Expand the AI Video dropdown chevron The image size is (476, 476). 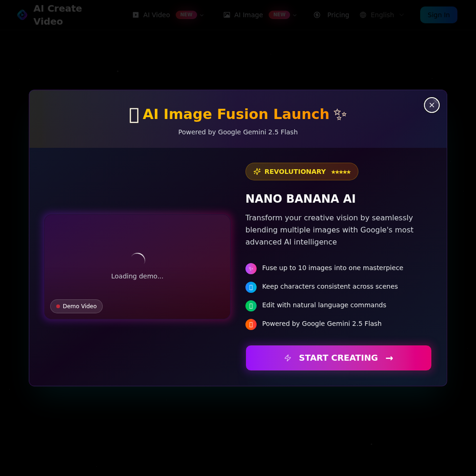(x=202, y=15)
